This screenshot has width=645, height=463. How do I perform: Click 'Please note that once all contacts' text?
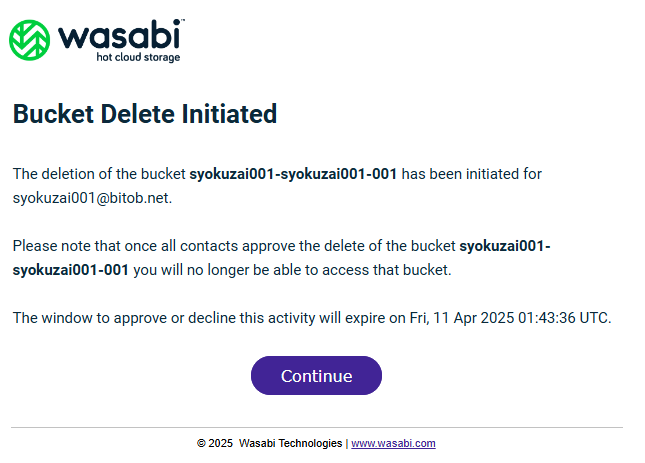125,246
